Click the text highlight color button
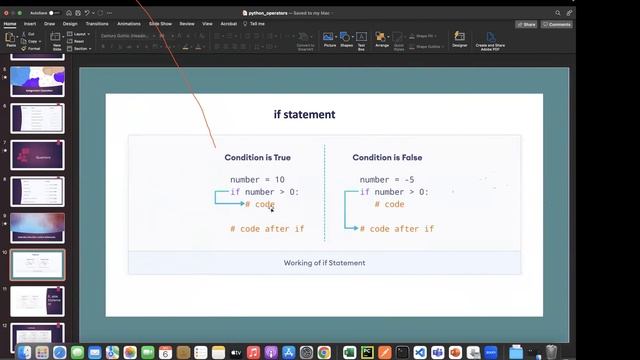The height and width of the screenshot is (360, 640). point(185,47)
